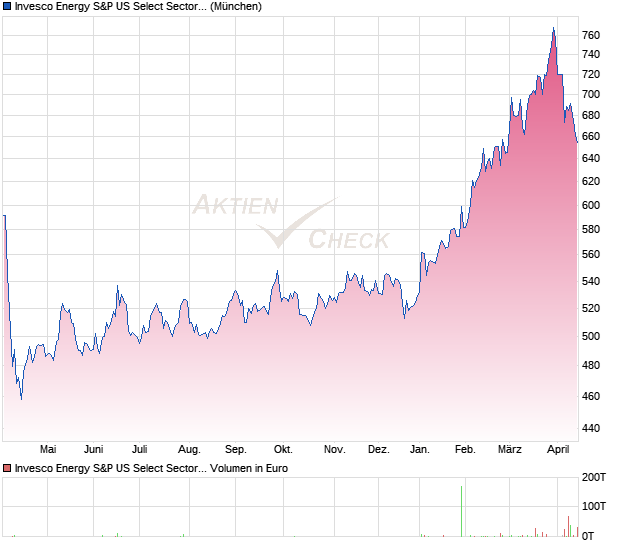Click the 'Juli' month label
Image resolution: width=620 pixels, height=546 pixels.
pos(140,450)
